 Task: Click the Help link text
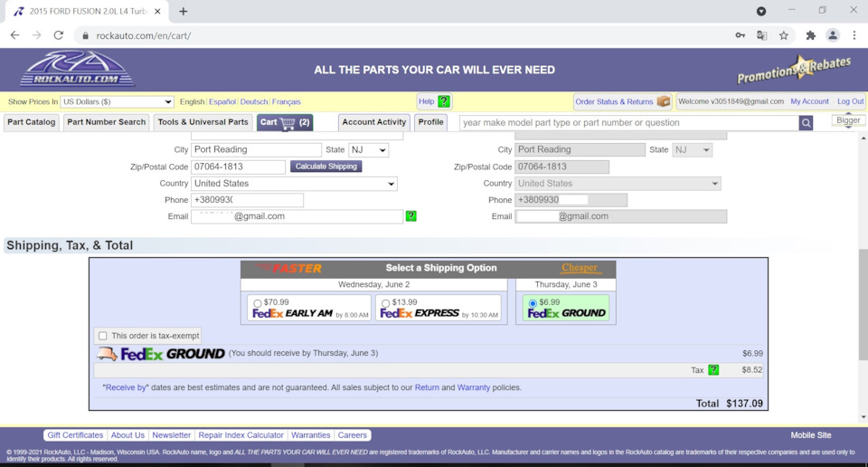426,101
